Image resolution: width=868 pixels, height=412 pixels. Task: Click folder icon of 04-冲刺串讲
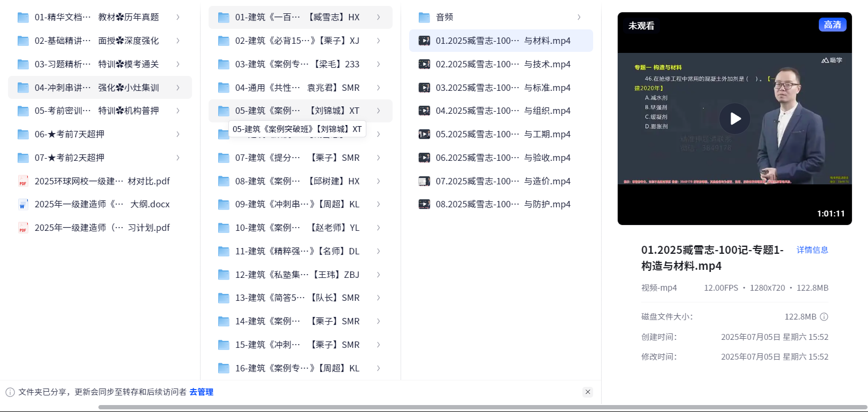(x=23, y=88)
